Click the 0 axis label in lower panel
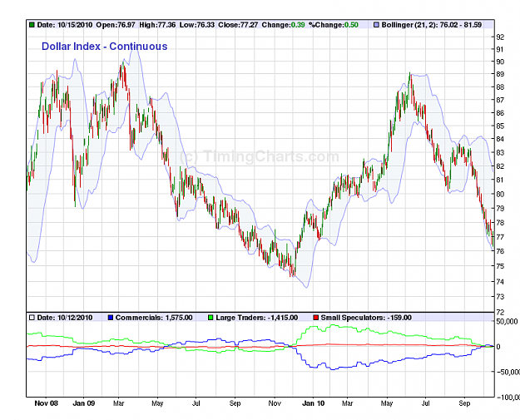This screenshot has height=420, width=520. coord(498,347)
